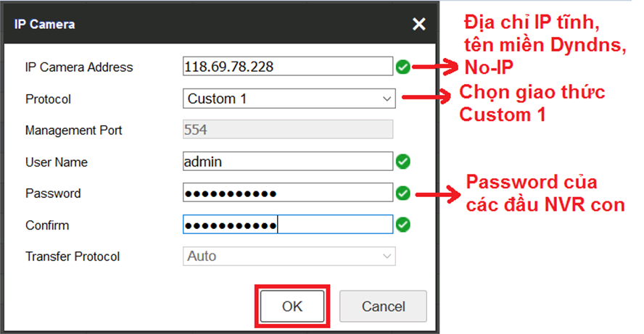Click the User Name field containing admin
The width and height of the screenshot is (644, 334).
pos(287,162)
